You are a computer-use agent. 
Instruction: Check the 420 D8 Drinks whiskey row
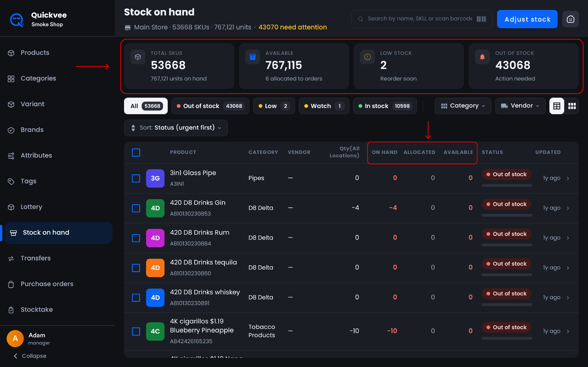136,298
